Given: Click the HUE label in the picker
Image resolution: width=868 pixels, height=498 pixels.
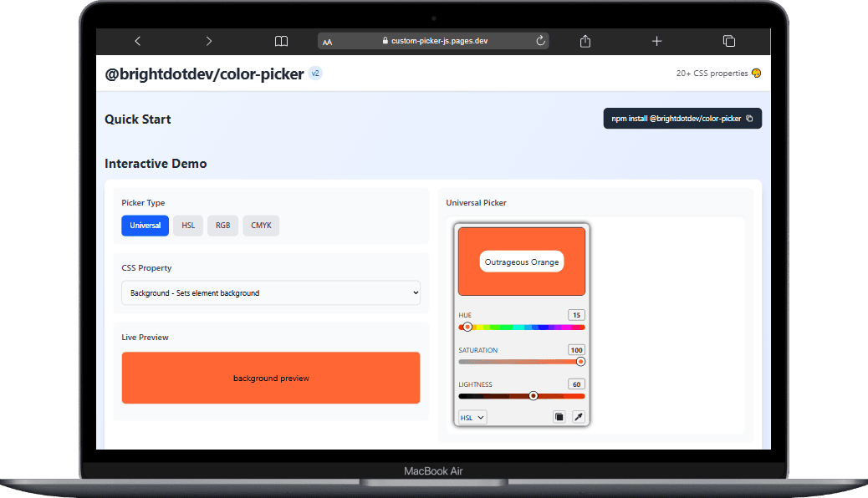Looking at the screenshot, I should coord(465,315).
